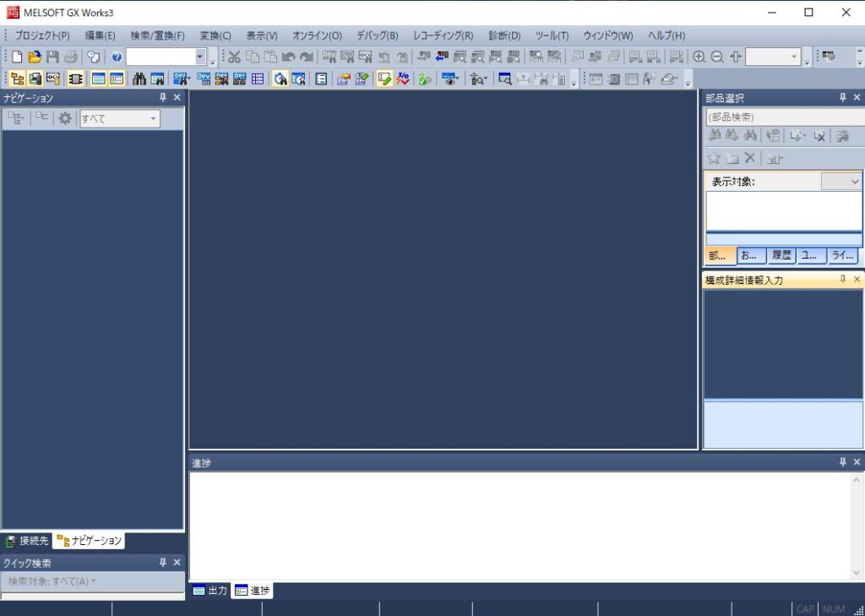The image size is (865, 616).
Task: Click the New Project icon
Action: [x=17, y=57]
